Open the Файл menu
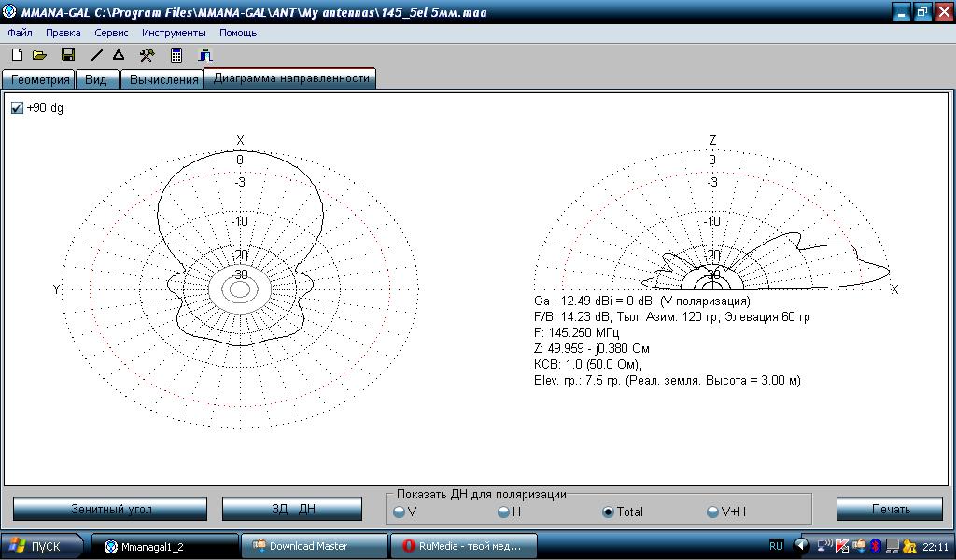This screenshot has height=560, width=956. [x=20, y=33]
